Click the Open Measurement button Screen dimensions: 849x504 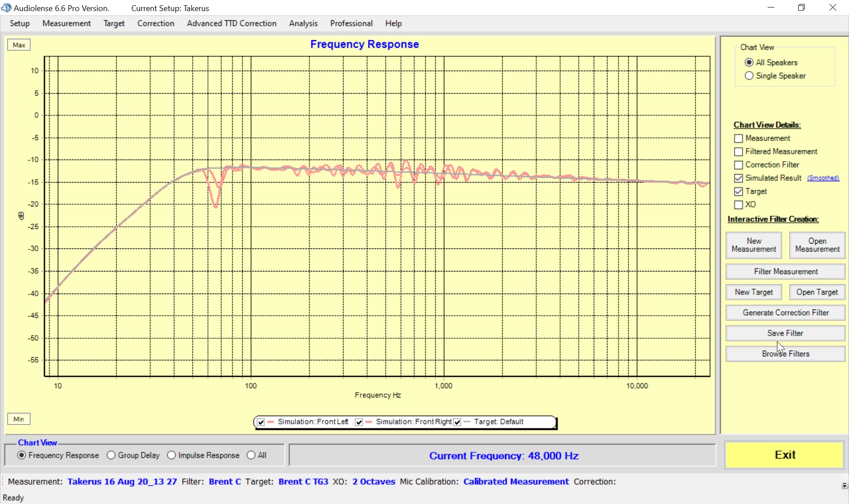(817, 245)
